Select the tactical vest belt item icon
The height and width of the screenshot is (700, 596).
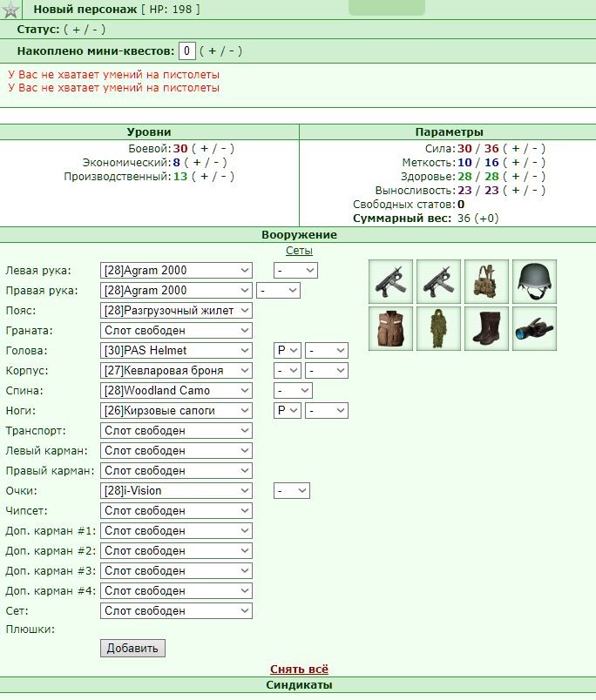click(x=486, y=282)
